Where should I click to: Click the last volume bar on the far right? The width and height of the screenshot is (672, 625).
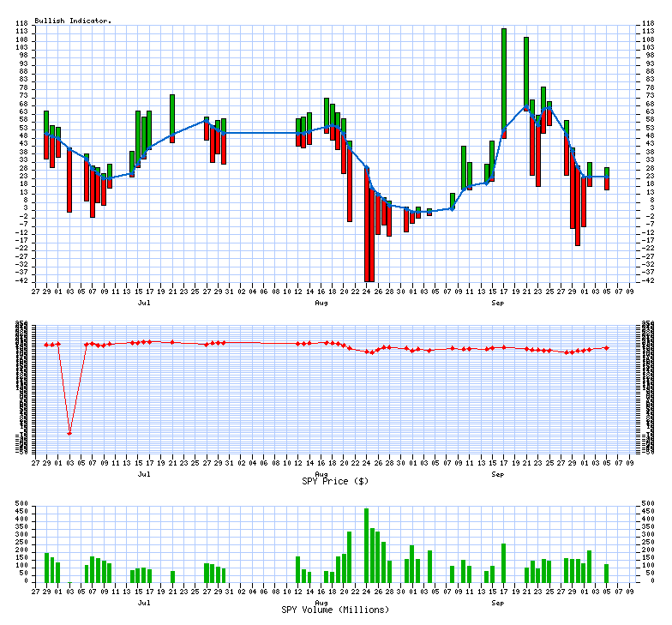pos(607,573)
